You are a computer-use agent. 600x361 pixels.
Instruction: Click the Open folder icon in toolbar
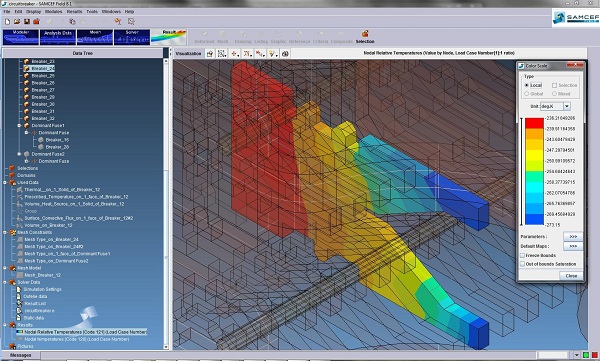17,22
